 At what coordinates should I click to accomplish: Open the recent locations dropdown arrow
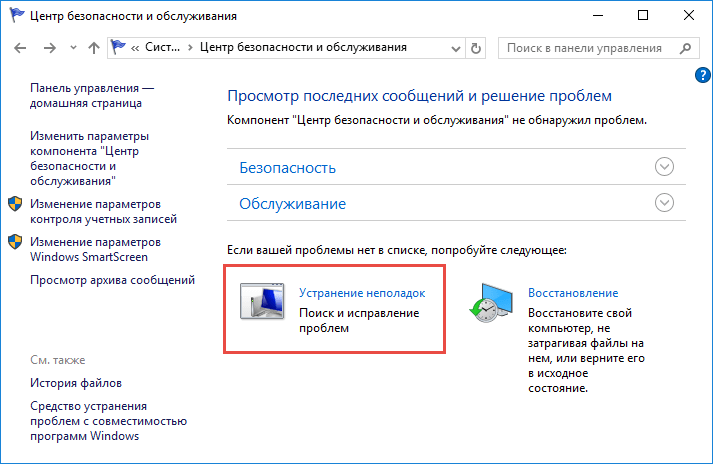(x=73, y=47)
